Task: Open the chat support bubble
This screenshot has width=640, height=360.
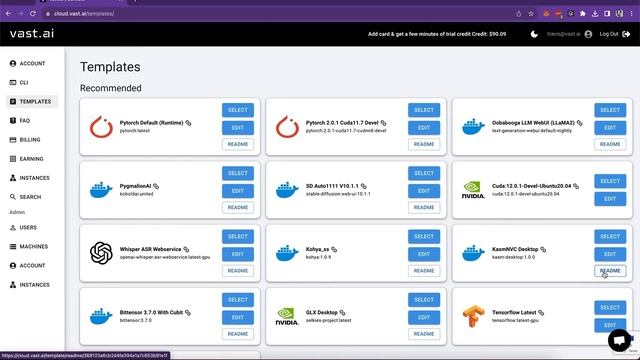Action: 619,340
